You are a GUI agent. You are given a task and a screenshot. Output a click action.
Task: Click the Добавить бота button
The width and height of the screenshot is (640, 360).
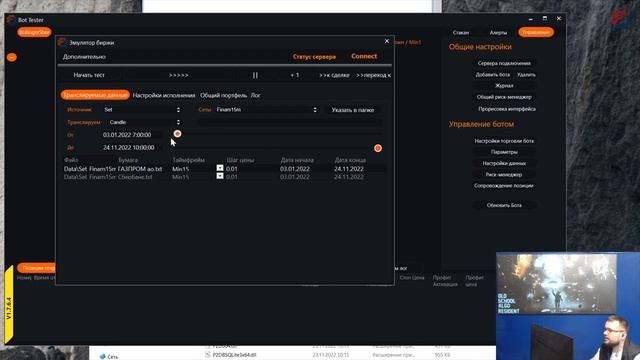pos(493,75)
